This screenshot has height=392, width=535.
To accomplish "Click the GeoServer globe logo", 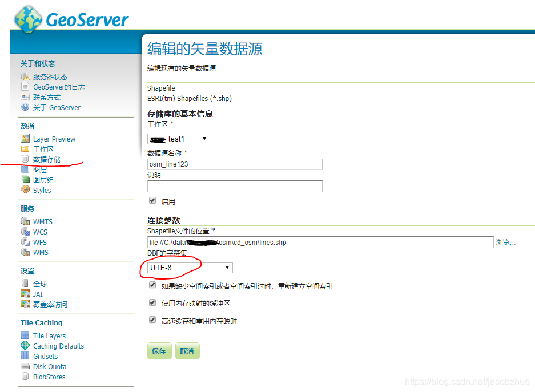I will [29, 19].
